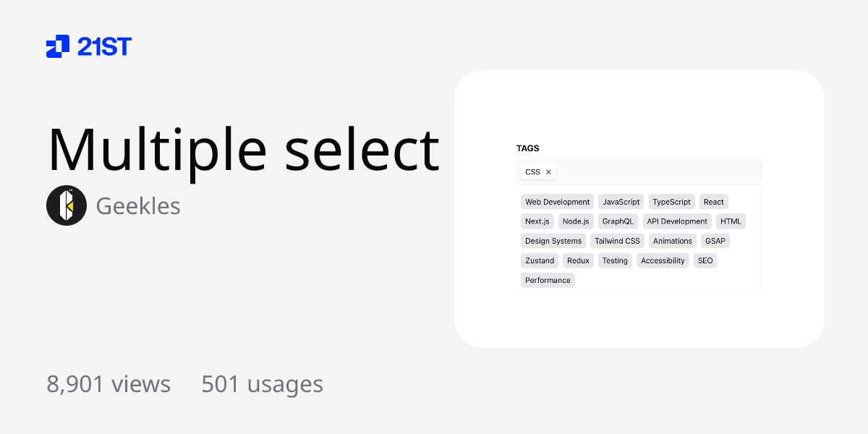This screenshot has height=434, width=868.
Task: Add the Tailwind CSS tag
Action: click(x=618, y=241)
